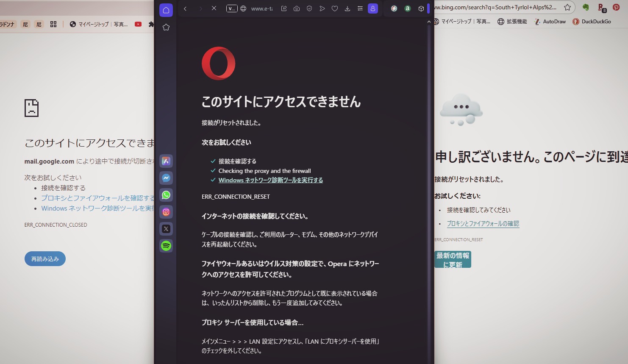Click プロキシとファイアウォールを確認する link in Chrome
The height and width of the screenshot is (364, 628).
point(98,198)
